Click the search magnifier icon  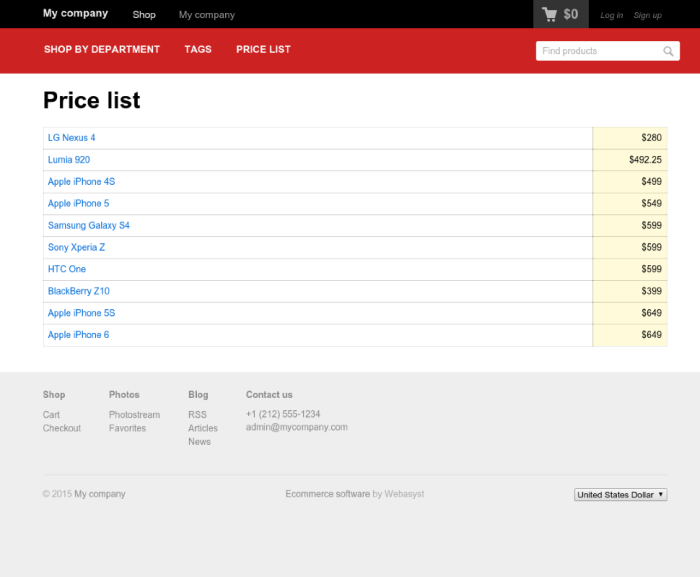668,51
